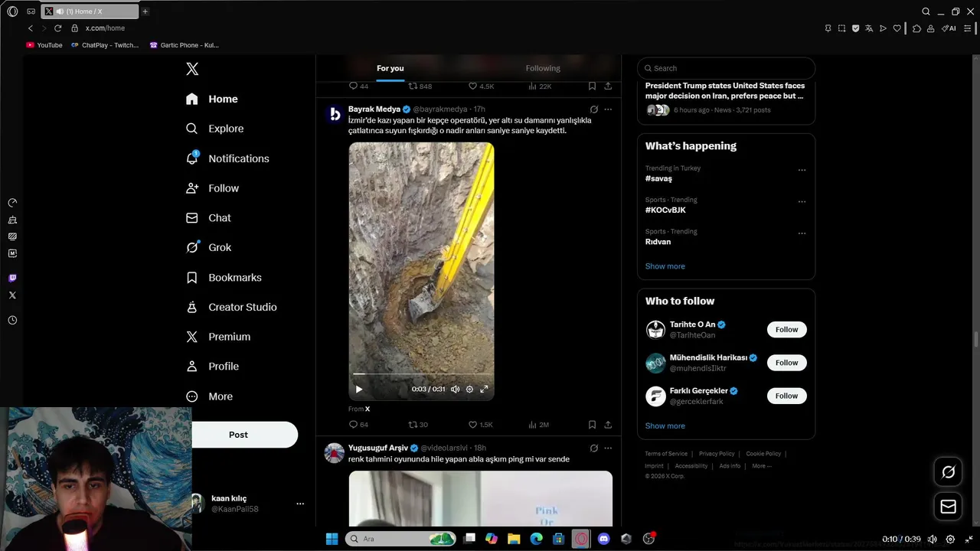Open Easy Setup sliders icon
Image resolution: width=980 pixels, height=551 pixels.
(967, 28)
